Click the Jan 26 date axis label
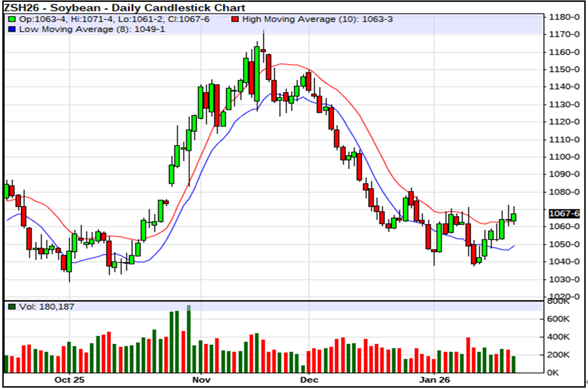 pyautogui.click(x=435, y=380)
